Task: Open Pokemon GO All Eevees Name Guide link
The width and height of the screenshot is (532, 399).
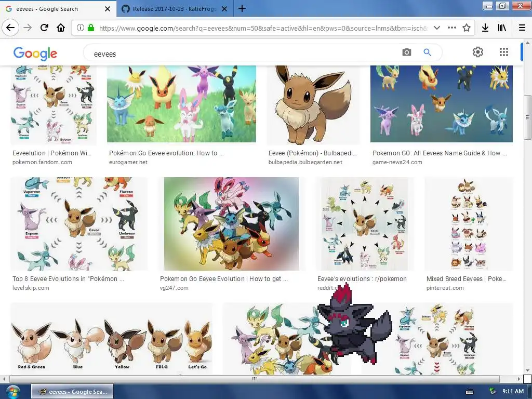Action: pos(440,153)
